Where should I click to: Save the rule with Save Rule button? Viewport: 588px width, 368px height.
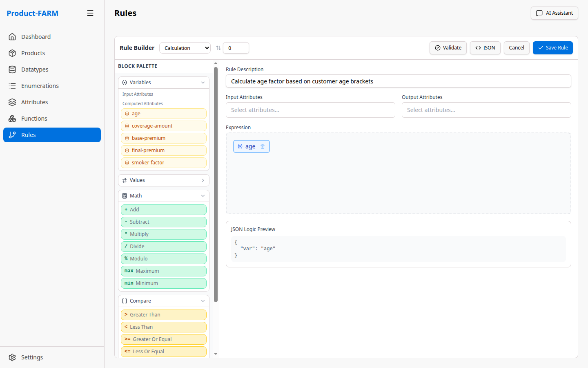tap(552, 48)
